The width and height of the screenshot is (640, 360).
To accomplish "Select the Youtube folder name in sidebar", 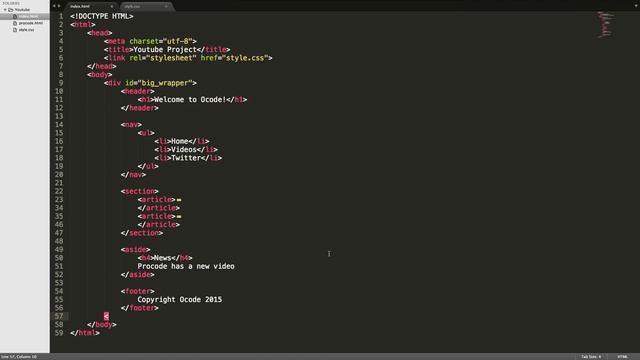I will click(22, 9).
